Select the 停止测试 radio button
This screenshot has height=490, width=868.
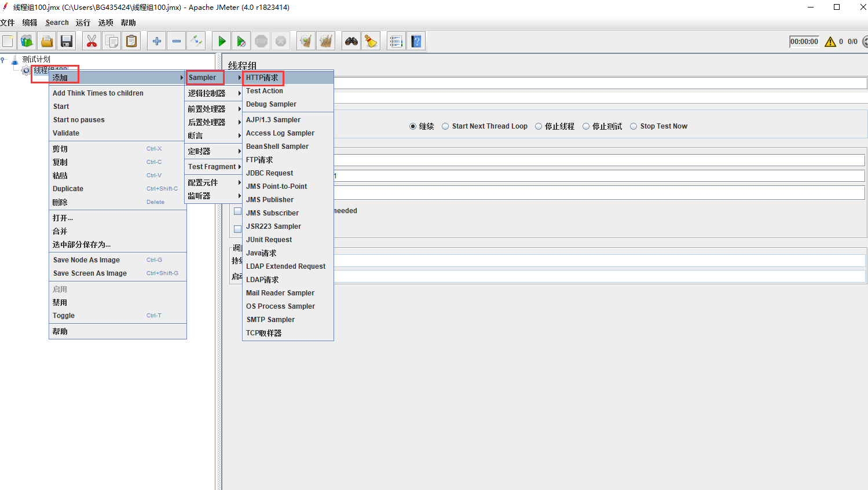(x=586, y=126)
